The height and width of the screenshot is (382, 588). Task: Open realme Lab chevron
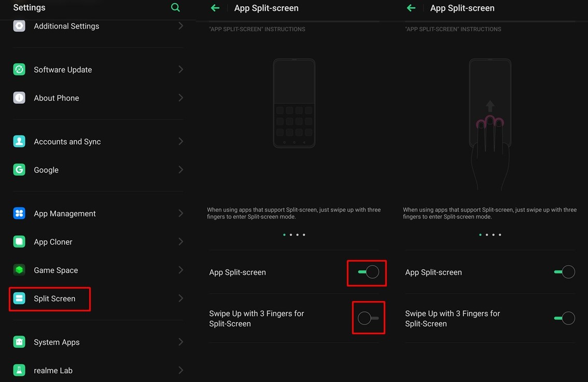pos(181,371)
